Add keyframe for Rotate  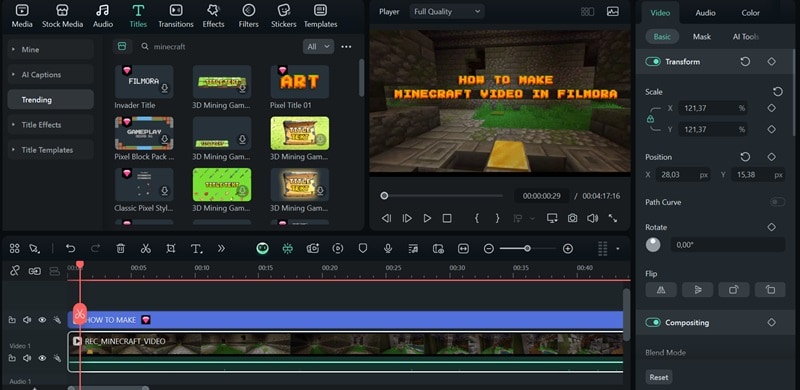[x=771, y=227]
